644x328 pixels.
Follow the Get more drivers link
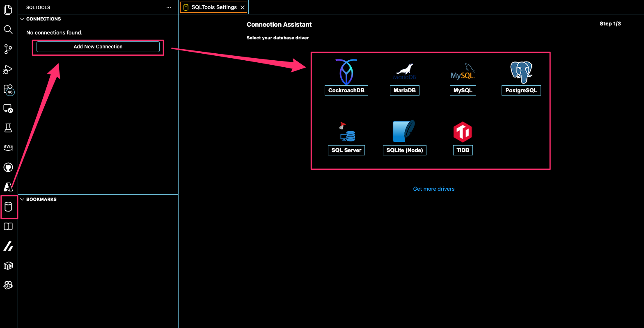pos(433,189)
